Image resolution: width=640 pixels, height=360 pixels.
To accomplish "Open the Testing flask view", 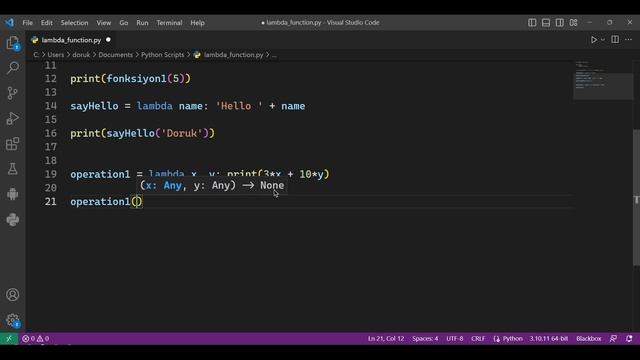I will point(13,169).
